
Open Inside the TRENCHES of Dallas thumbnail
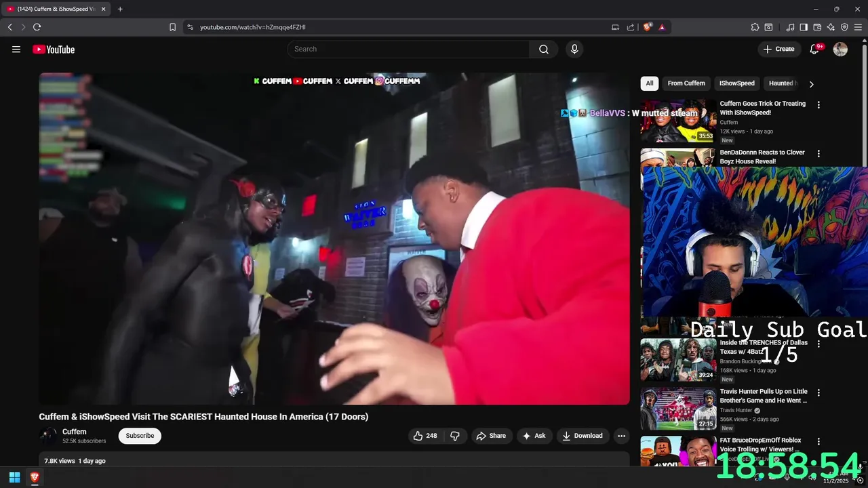tap(678, 360)
